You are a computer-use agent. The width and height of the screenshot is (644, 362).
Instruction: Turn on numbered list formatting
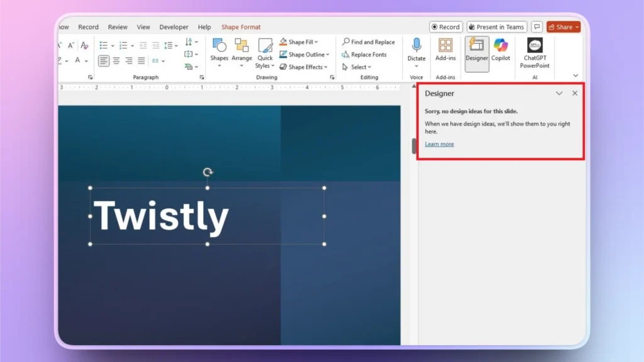coord(123,45)
